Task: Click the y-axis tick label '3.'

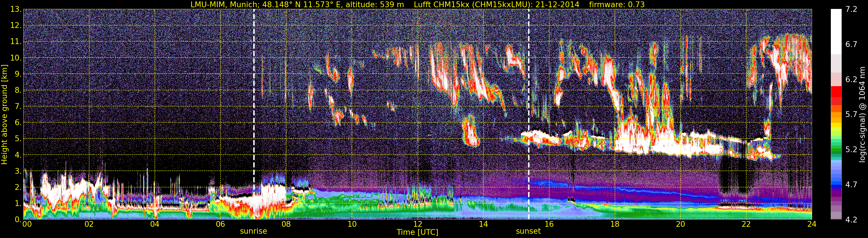Action: pyautogui.click(x=18, y=171)
